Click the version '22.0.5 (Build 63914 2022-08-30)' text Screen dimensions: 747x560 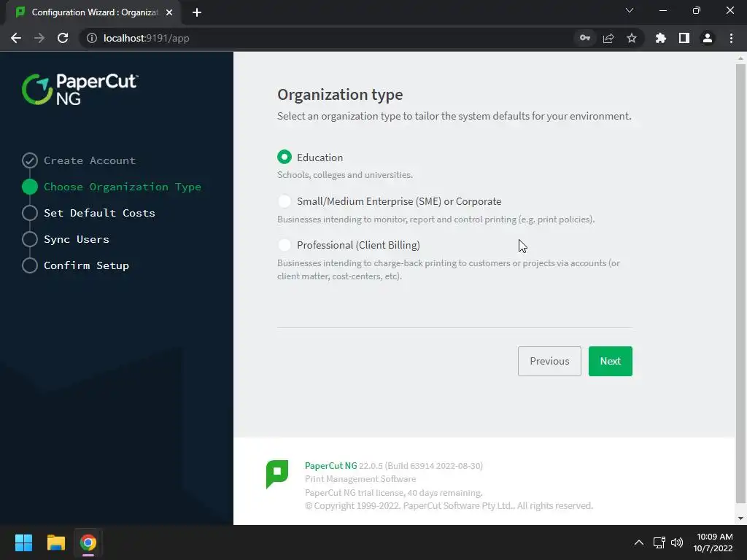tap(421, 466)
